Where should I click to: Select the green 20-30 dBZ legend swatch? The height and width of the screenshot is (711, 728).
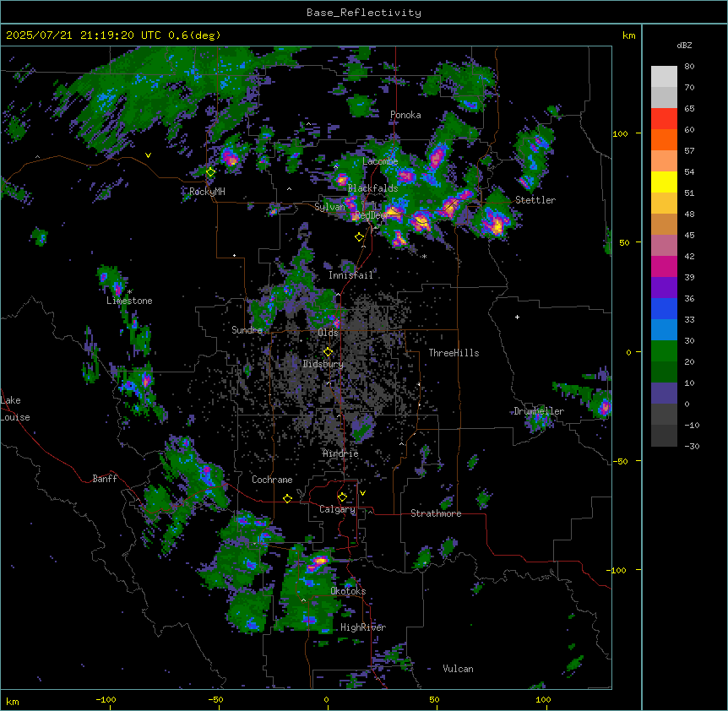coord(664,351)
